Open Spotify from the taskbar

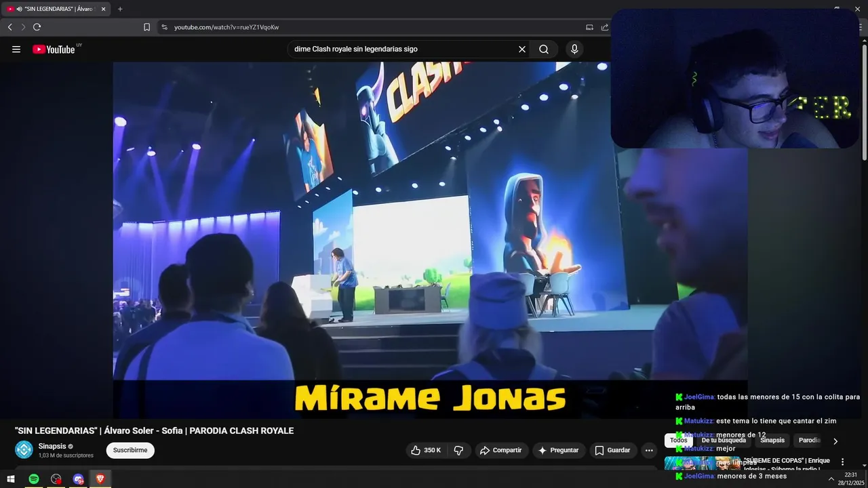pos(34,479)
